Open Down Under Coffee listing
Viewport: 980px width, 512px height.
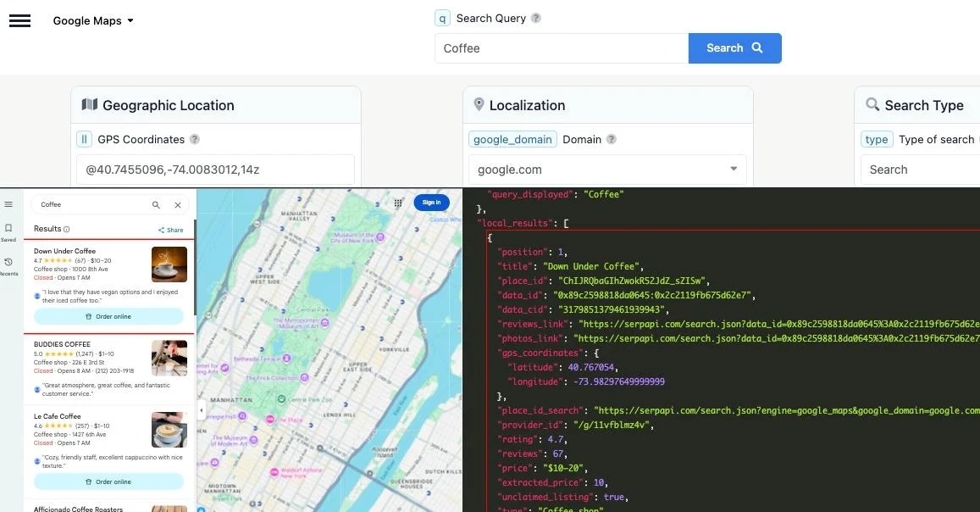65,251
